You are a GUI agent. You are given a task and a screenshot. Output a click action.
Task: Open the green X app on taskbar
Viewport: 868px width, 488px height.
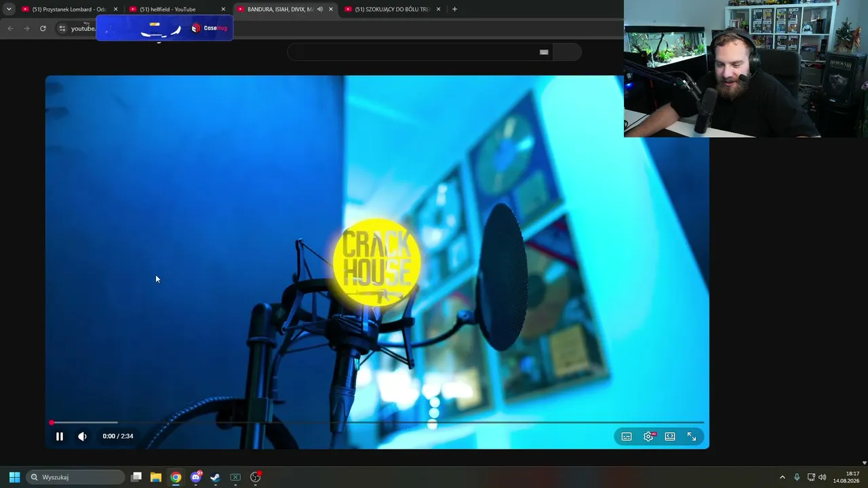pyautogui.click(x=235, y=477)
